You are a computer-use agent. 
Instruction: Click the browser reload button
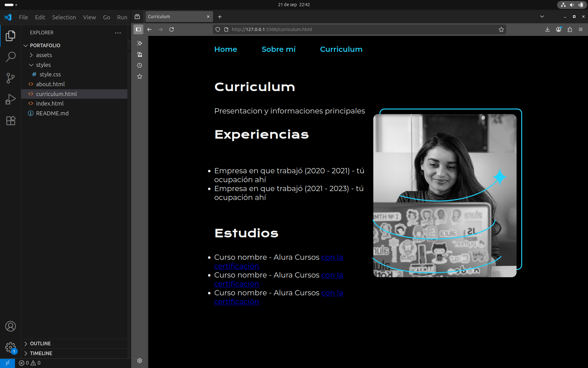pyautogui.click(x=171, y=29)
